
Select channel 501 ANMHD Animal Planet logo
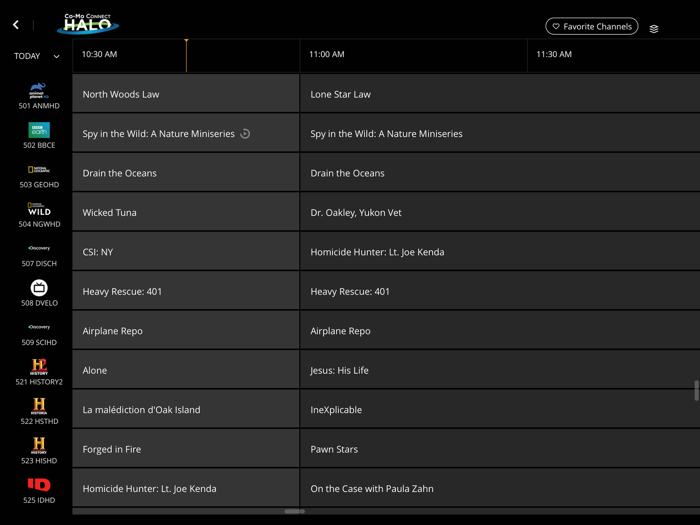point(39,91)
